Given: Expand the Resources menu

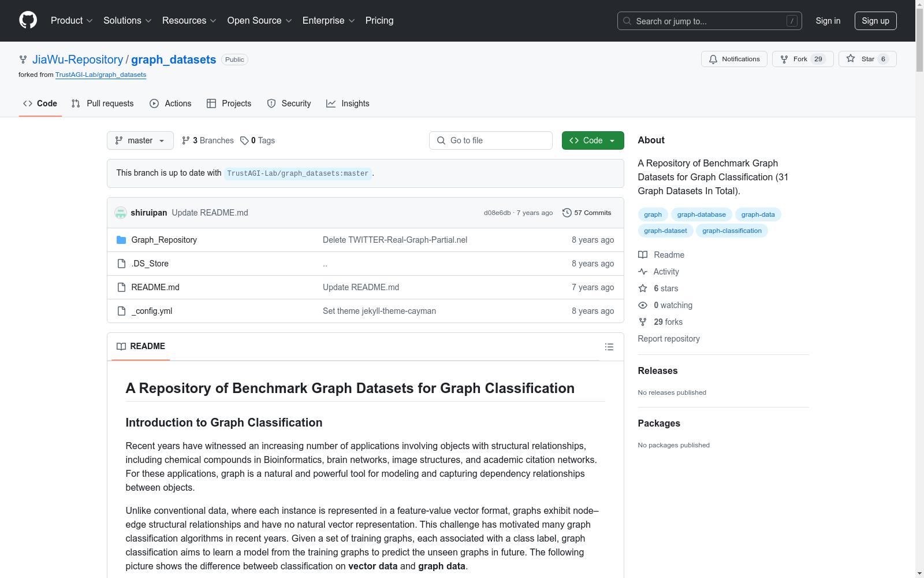Looking at the screenshot, I should (x=189, y=21).
